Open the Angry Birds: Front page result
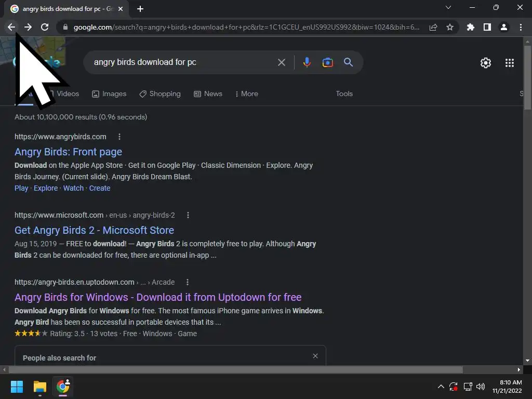532x399 pixels. click(x=68, y=152)
